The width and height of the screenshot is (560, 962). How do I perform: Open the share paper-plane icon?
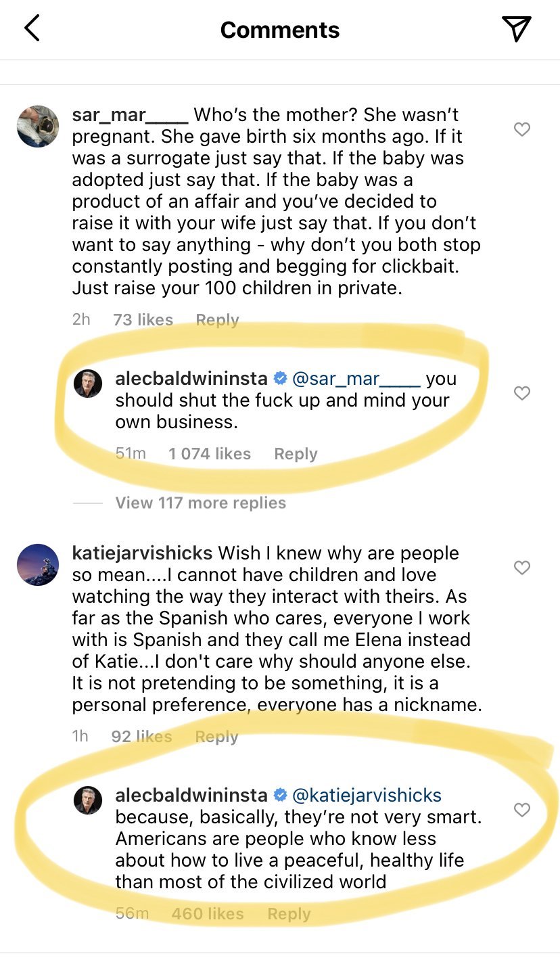[516, 29]
